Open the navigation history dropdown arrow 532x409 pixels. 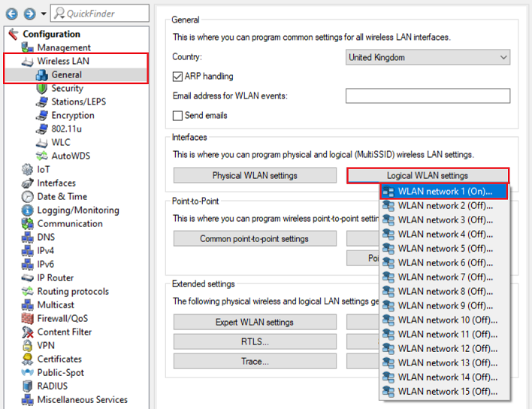[44, 14]
